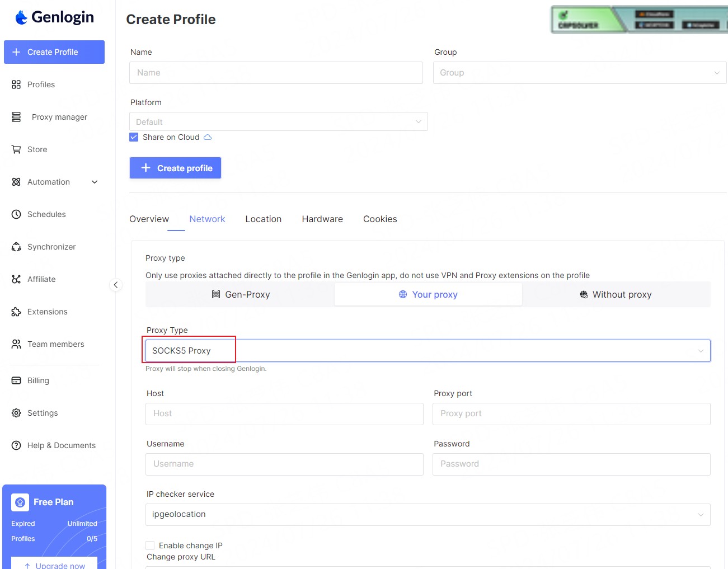Open the Profiles grid icon

tap(16, 84)
